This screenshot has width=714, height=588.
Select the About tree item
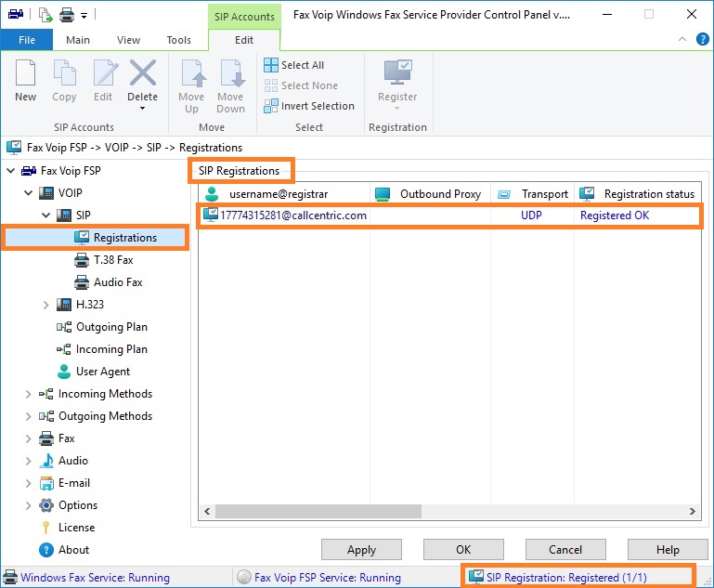(64, 550)
